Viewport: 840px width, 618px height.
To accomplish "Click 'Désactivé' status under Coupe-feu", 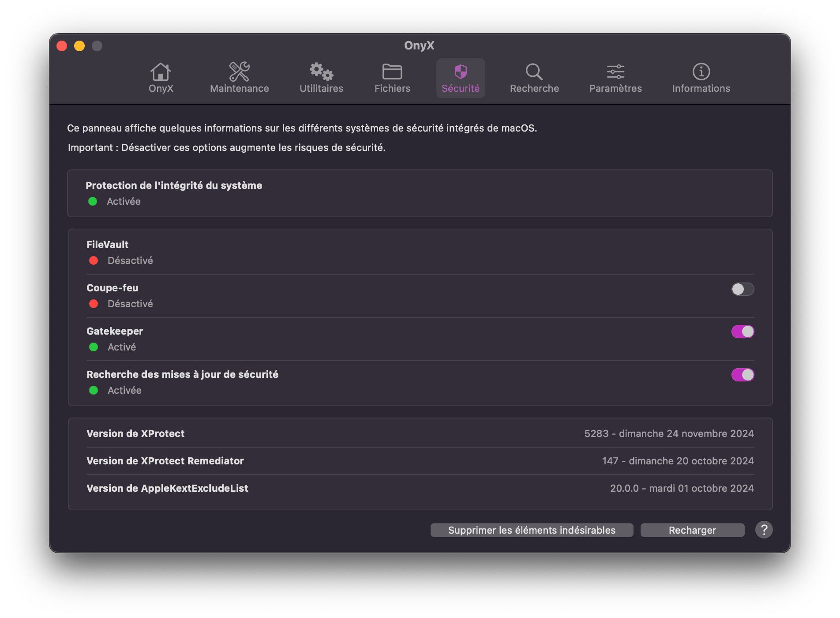I will click(130, 304).
